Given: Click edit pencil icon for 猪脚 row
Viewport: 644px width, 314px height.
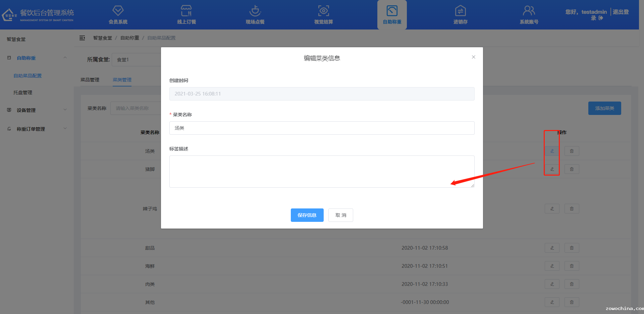Looking at the screenshot, I should click(552, 169).
